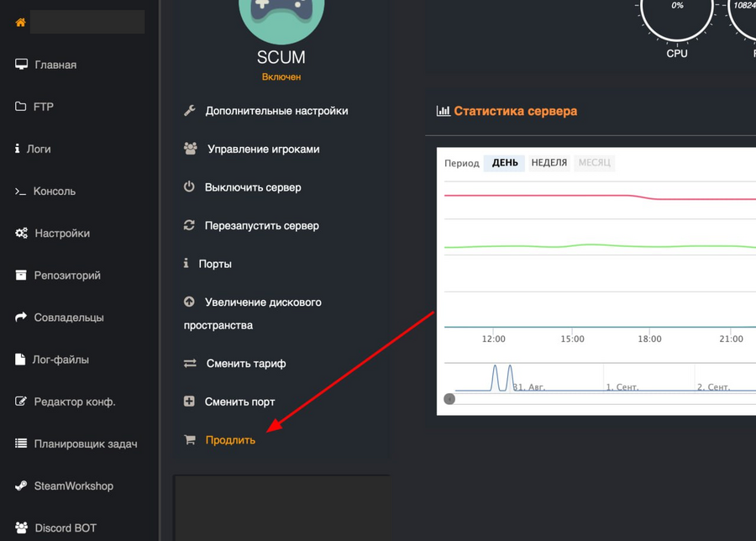
Task: Click Сменить тариф
Action: tap(246, 364)
